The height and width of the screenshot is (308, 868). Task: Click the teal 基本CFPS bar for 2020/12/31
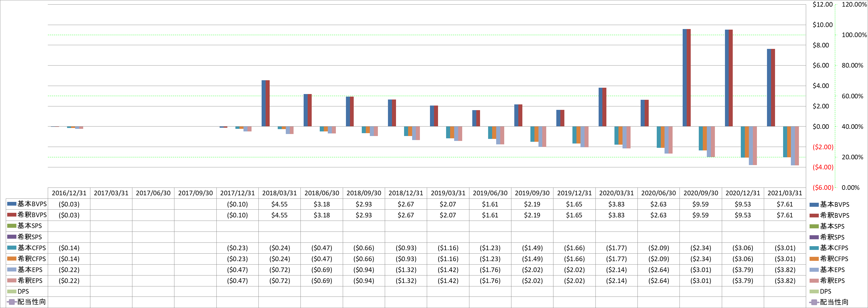[x=743, y=142]
